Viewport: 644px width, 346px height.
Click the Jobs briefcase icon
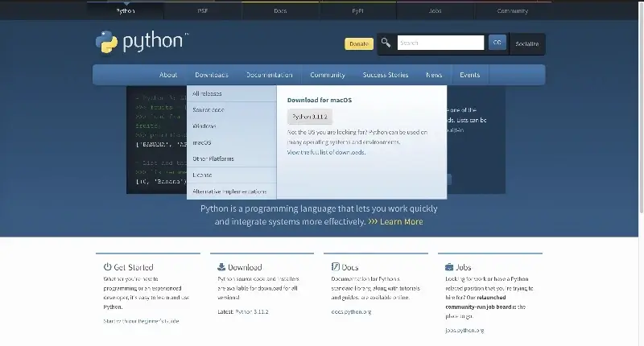(449, 266)
